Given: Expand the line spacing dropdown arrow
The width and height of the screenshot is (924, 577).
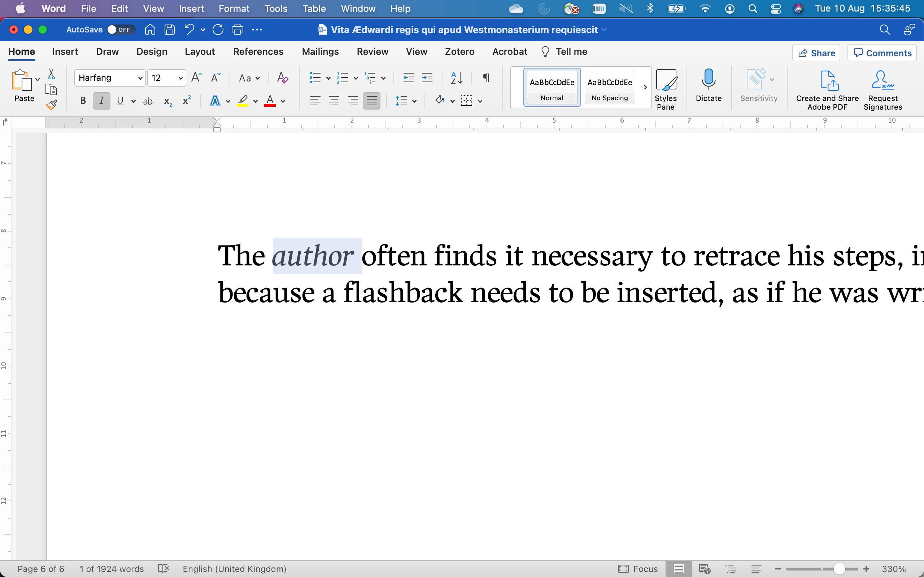Looking at the screenshot, I should pos(415,101).
